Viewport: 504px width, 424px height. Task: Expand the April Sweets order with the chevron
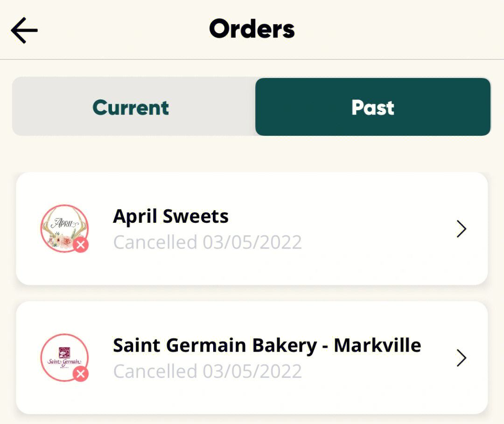pyautogui.click(x=462, y=229)
